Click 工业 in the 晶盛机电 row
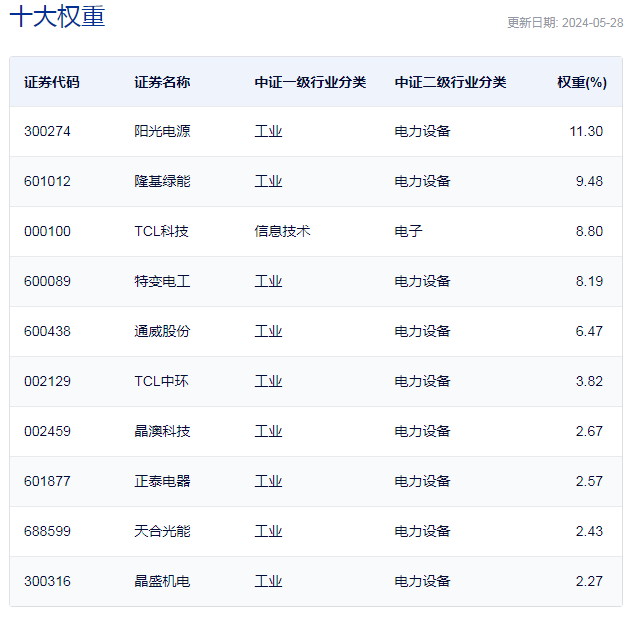This screenshot has height=617, width=630. click(268, 581)
